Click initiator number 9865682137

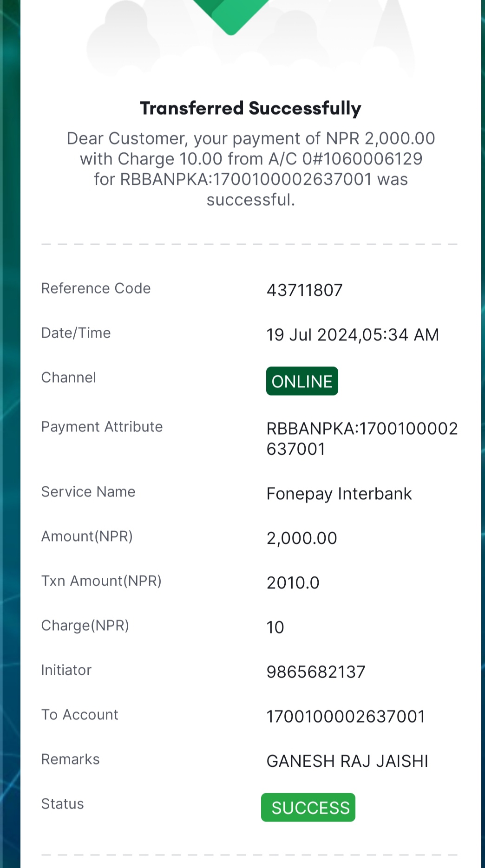[316, 672]
